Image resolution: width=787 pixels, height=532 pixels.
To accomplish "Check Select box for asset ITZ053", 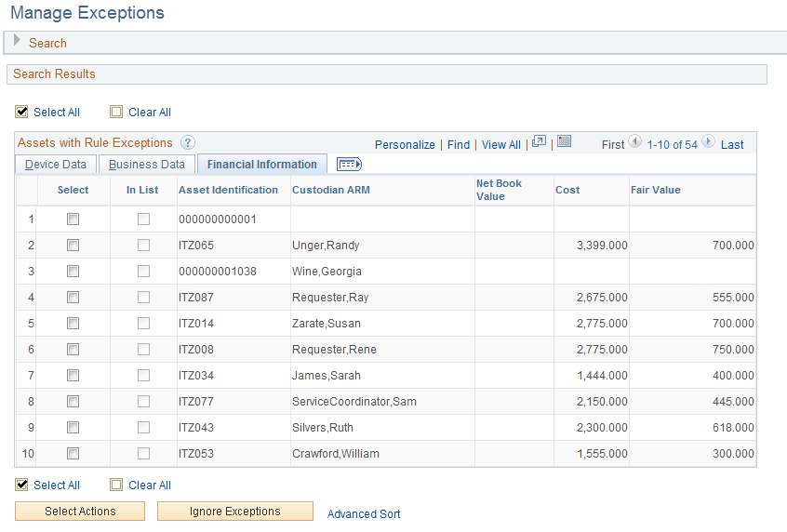I will point(73,454).
